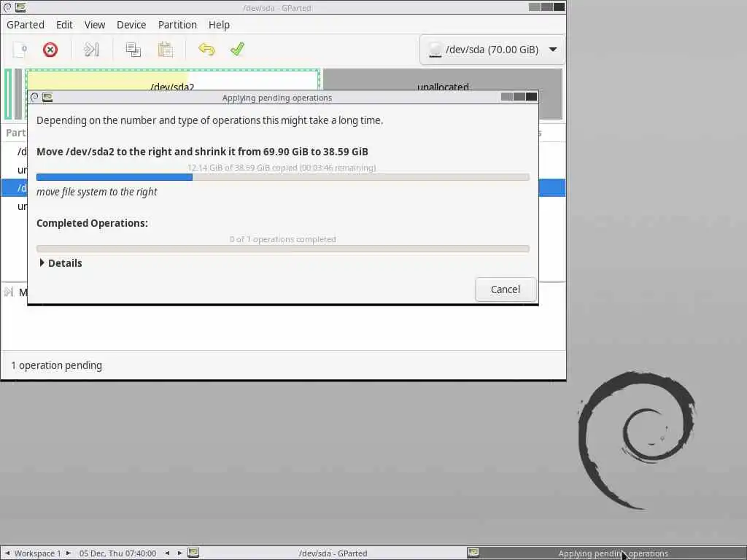Click the Completed Operations progress bar

click(x=283, y=249)
